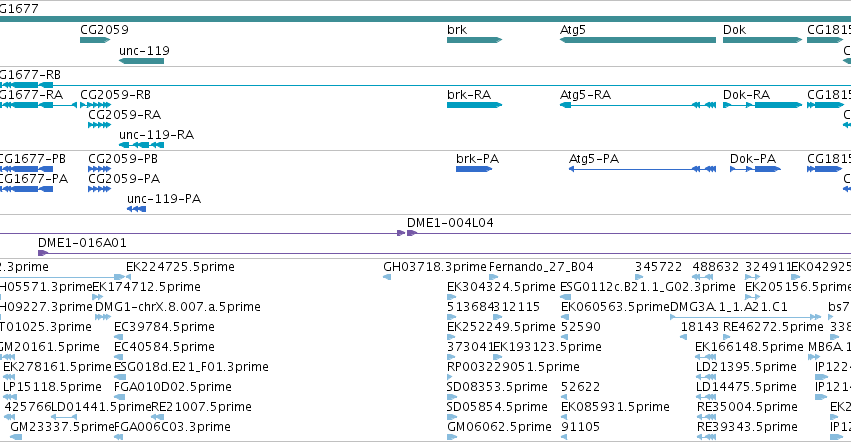Screen dimensions: 851x442
Task: Select the CG2059-RB transcript label
Action: tap(116, 94)
